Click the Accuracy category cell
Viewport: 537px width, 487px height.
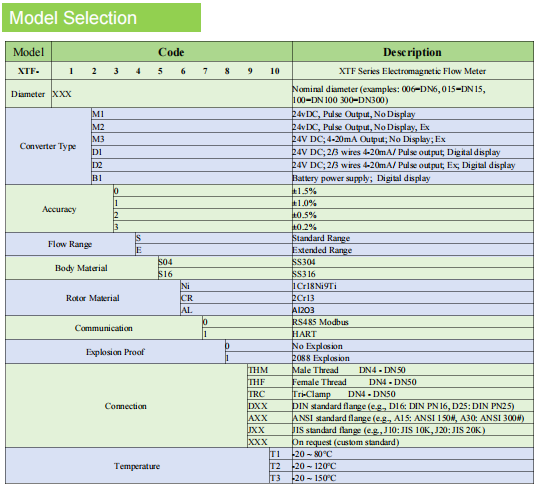point(59,209)
